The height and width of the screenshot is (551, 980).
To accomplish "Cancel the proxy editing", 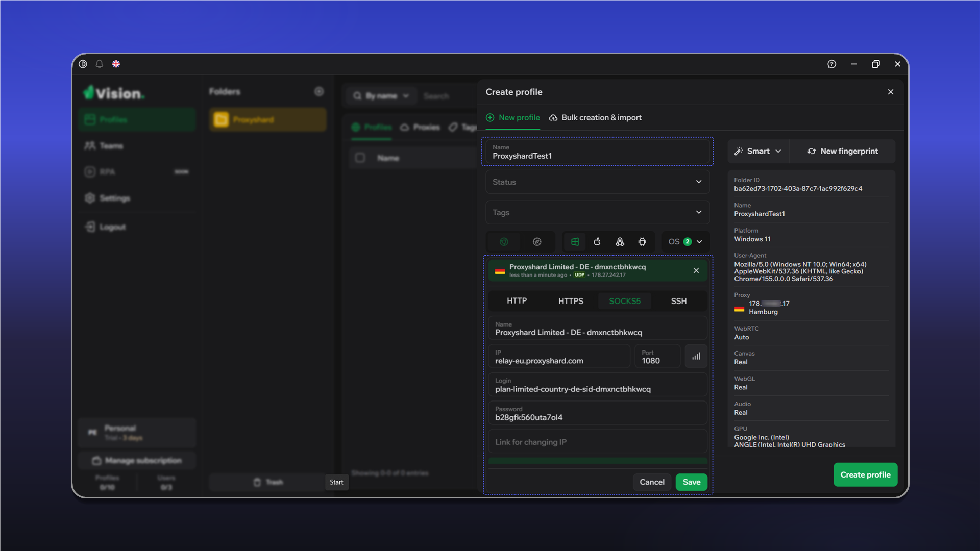I will pos(652,482).
